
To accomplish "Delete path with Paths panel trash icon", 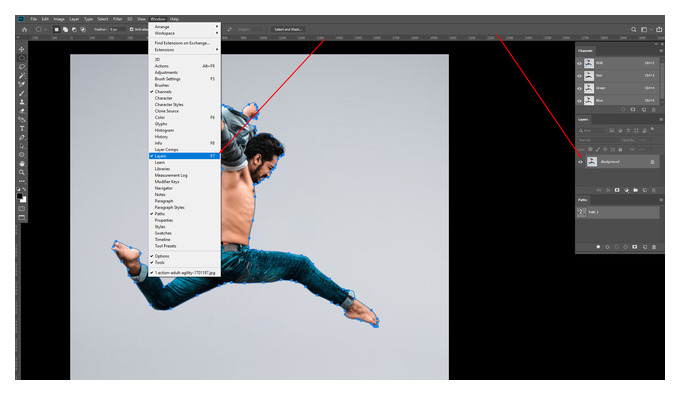I will (654, 247).
